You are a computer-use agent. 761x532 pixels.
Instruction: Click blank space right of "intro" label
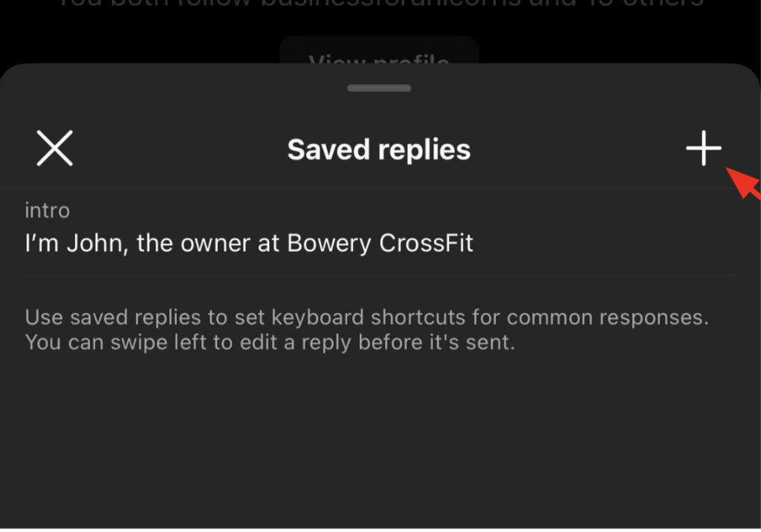tap(372, 211)
